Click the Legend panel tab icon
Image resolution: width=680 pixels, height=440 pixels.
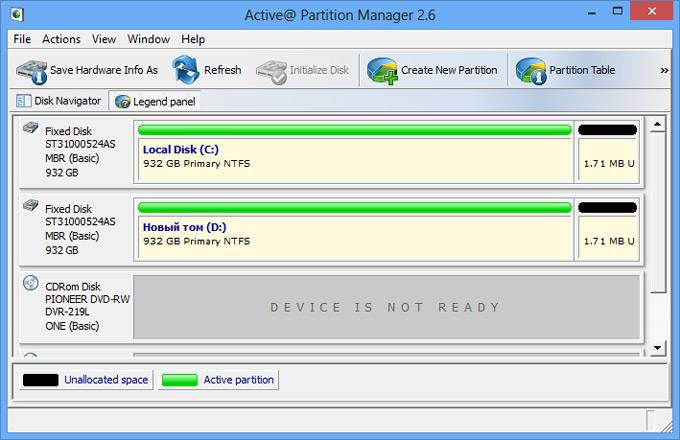click(122, 101)
